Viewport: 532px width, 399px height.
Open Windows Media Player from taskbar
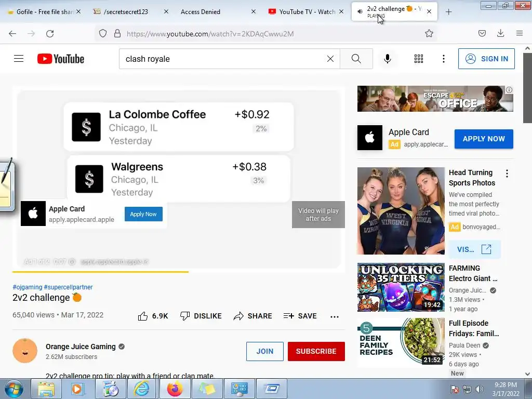tap(78, 389)
